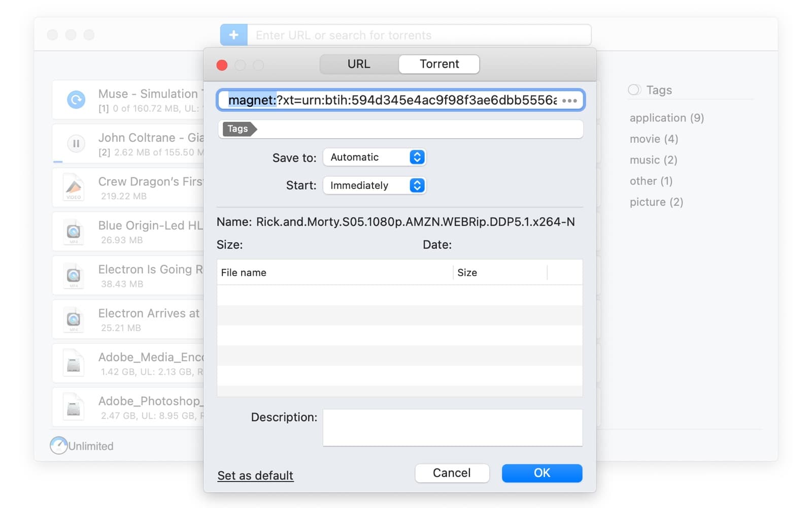Image resolution: width=812 pixels, height=508 pixels.
Task: Click the Blue Origin MP4 file icon
Action: (x=74, y=232)
